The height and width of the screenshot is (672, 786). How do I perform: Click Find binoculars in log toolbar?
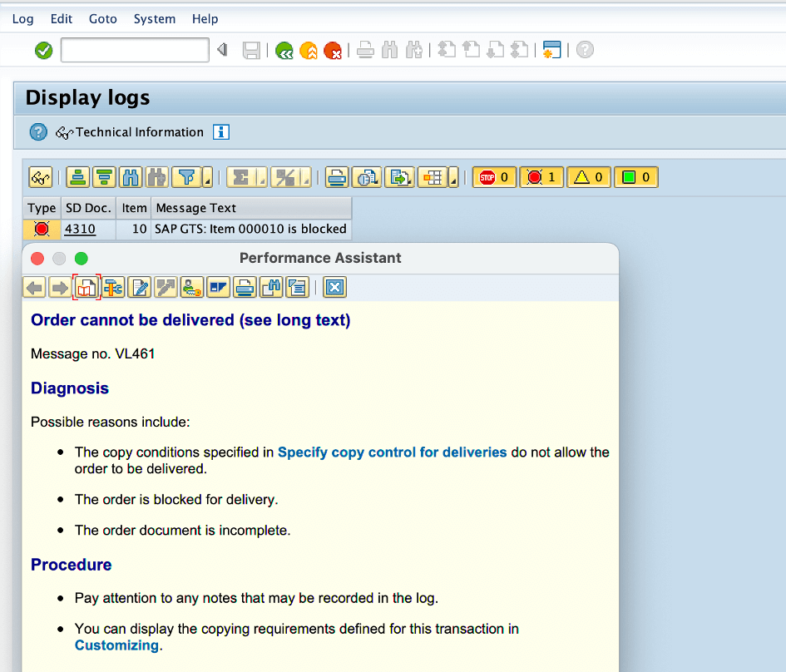point(131,177)
